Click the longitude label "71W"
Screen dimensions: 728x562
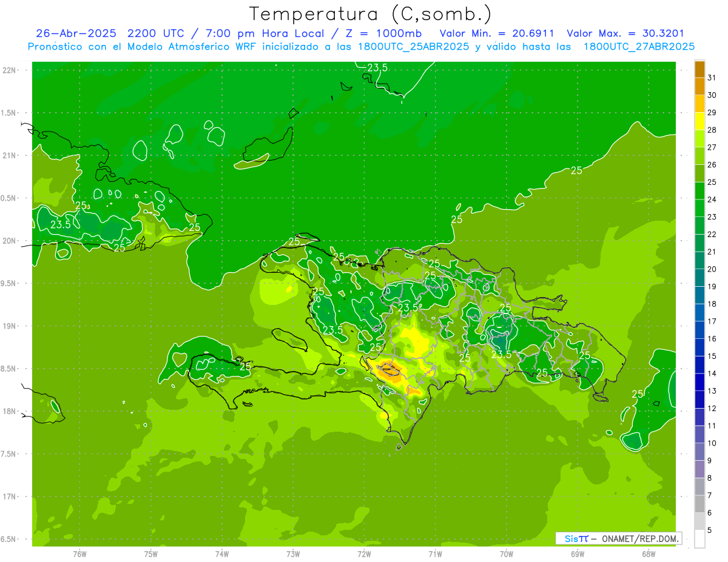tap(435, 554)
